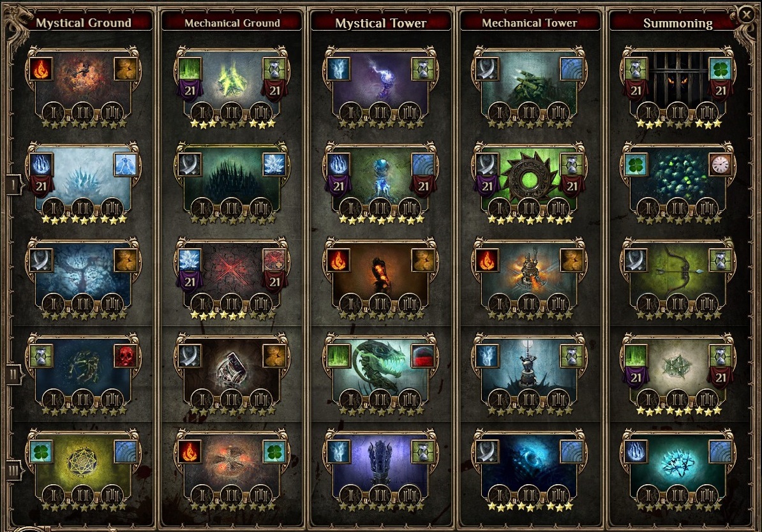Click the star rating under the ice spikes trap
Viewport: 762px width, 532px height.
click(x=84, y=219)
